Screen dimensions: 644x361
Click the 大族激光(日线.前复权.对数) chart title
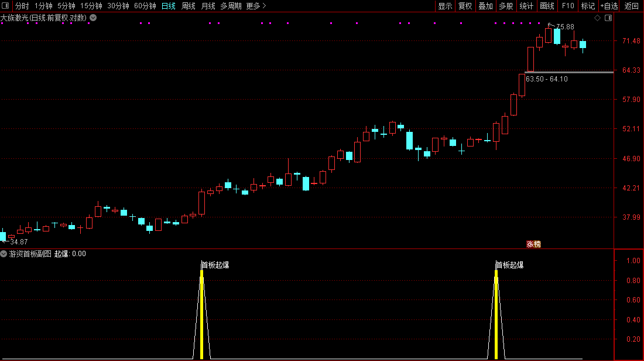tap(43, 18)
